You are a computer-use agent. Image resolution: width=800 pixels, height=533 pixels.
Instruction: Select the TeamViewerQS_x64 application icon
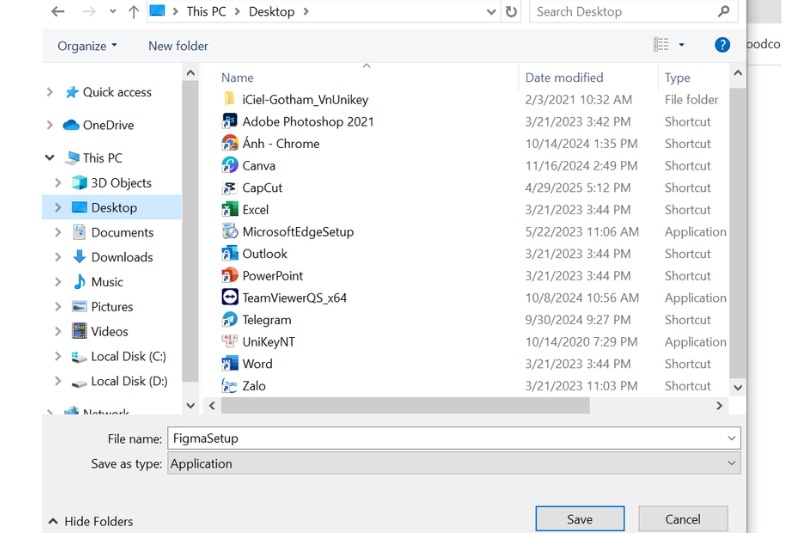coord(230,297)
